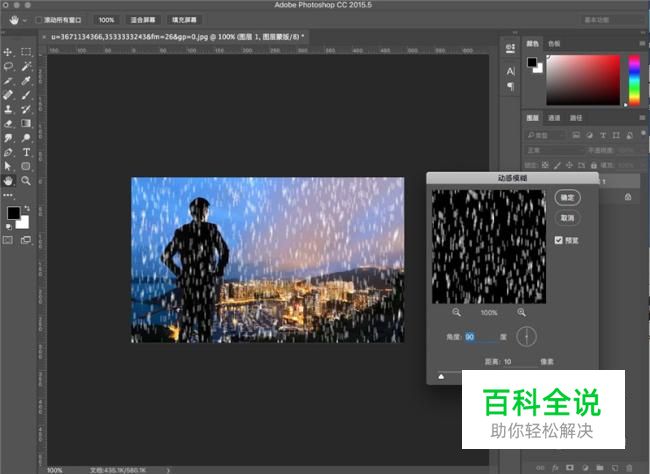This screenshot has height=474, width=650.
Task: Reset to default foreground and background colors
Action: pyautogui.click(x=9, y=226)
